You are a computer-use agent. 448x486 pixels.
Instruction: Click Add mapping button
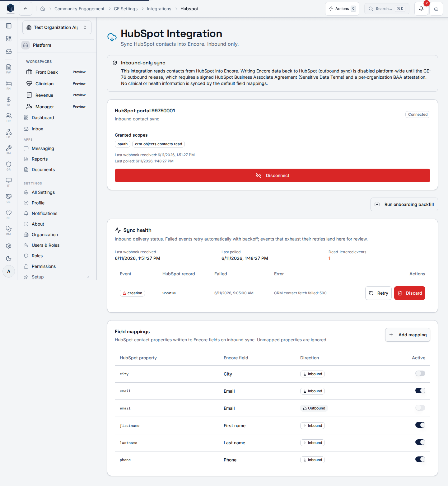pyautogui.click(x=408, y=335)
